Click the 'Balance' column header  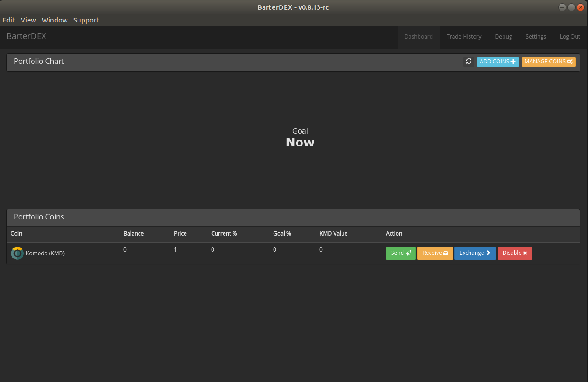click(134, 234)
